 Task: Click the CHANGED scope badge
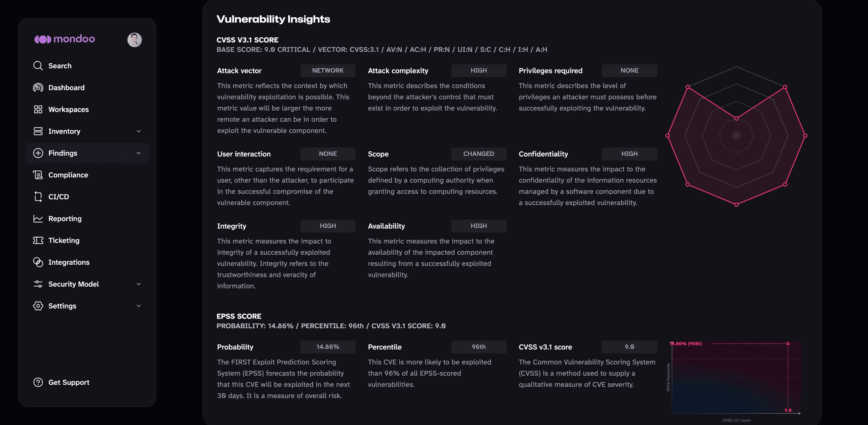click(479, 154)
